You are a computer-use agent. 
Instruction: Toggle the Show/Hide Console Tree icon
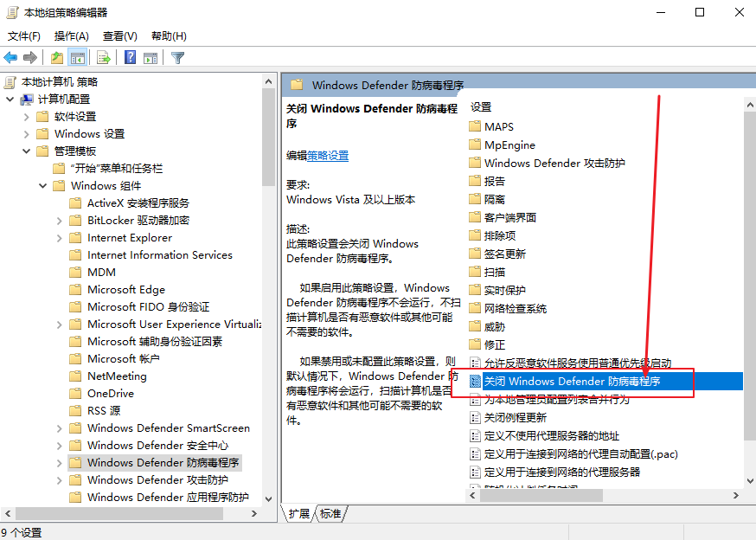78,58
